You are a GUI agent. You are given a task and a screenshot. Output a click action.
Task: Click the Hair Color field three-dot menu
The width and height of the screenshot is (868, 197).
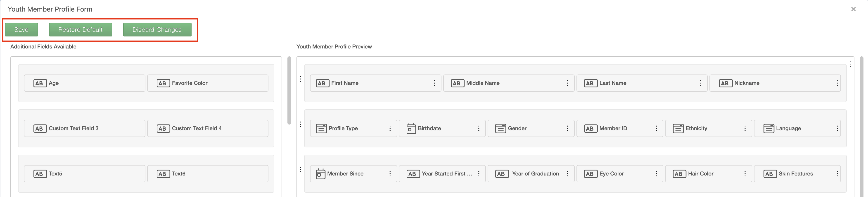(745, 173)
